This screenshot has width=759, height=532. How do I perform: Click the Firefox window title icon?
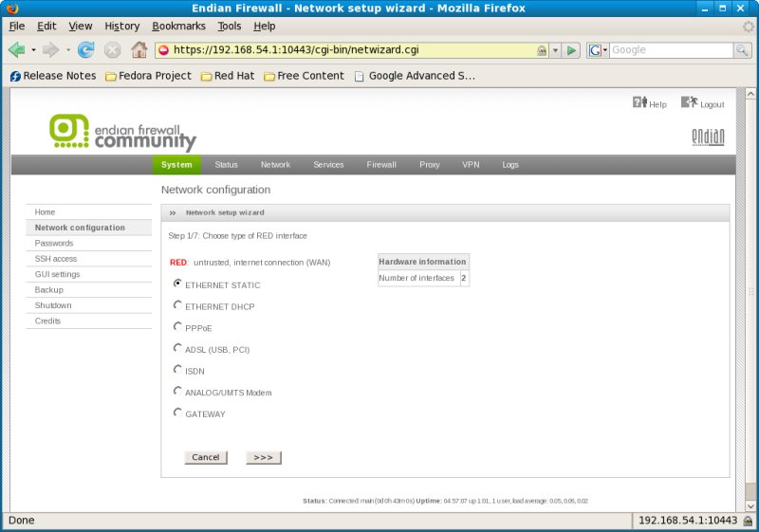(x=12, y=9)
